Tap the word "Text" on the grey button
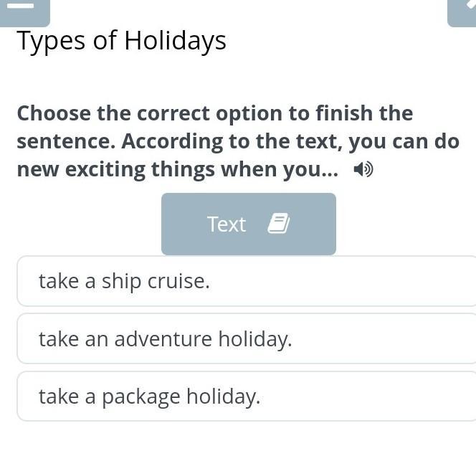This screenshot has width=476, height=451. tap(227, 224)
